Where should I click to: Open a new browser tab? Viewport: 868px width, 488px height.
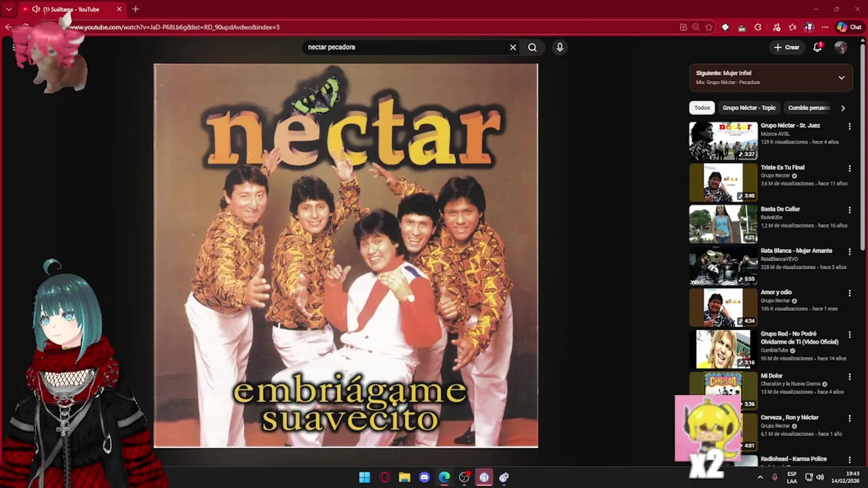[136, 9]
